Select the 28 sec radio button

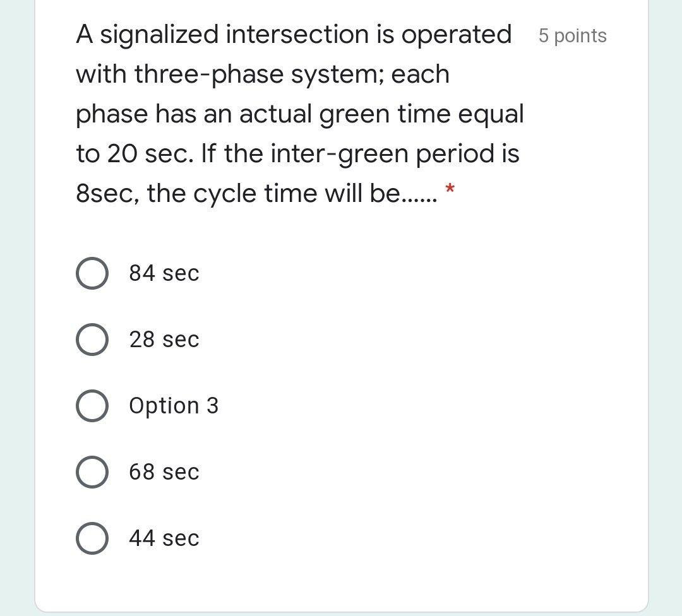click(92, 339)
